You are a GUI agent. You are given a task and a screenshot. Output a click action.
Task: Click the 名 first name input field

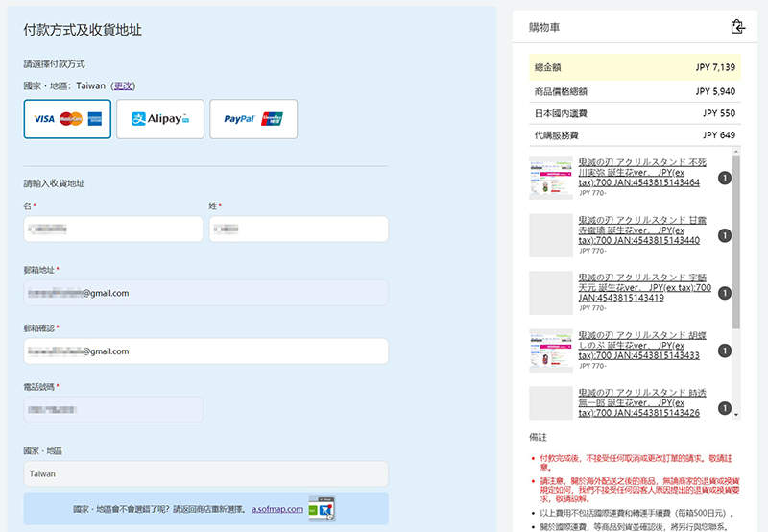pyautogui.click(x=113, y=230)
